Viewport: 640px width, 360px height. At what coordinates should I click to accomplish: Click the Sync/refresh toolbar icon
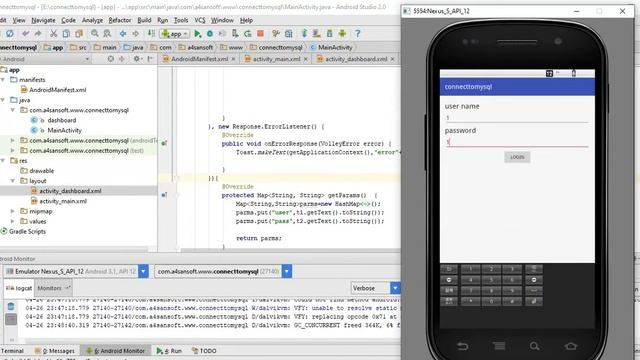(x=10, y=33)
